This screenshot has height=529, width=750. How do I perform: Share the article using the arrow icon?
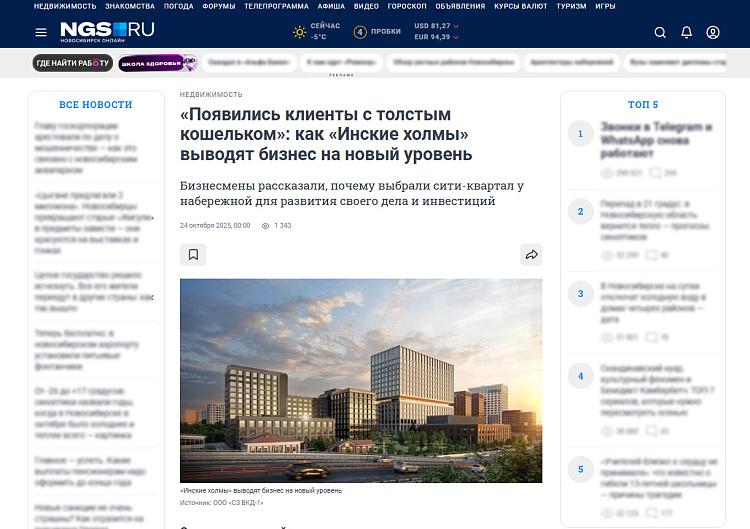531,255
